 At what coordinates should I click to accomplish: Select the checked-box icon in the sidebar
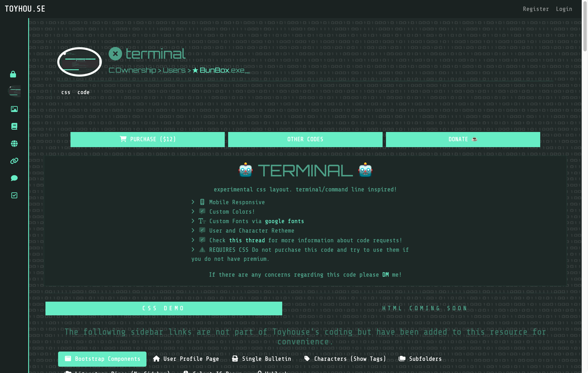click(x=14, y=195)
